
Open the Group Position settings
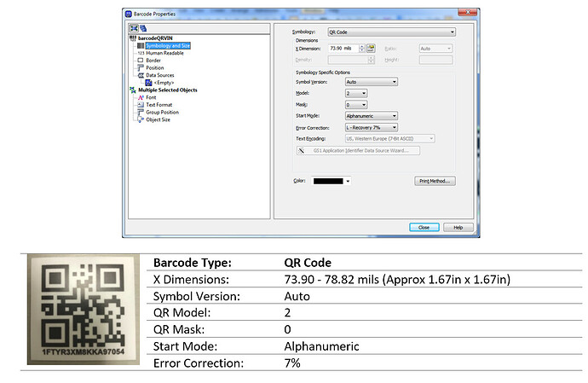coord(162,113)
